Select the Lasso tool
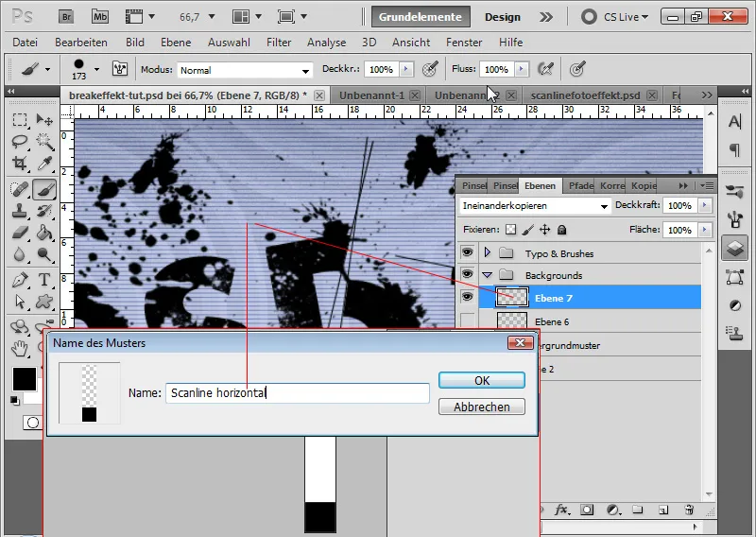 19,142
